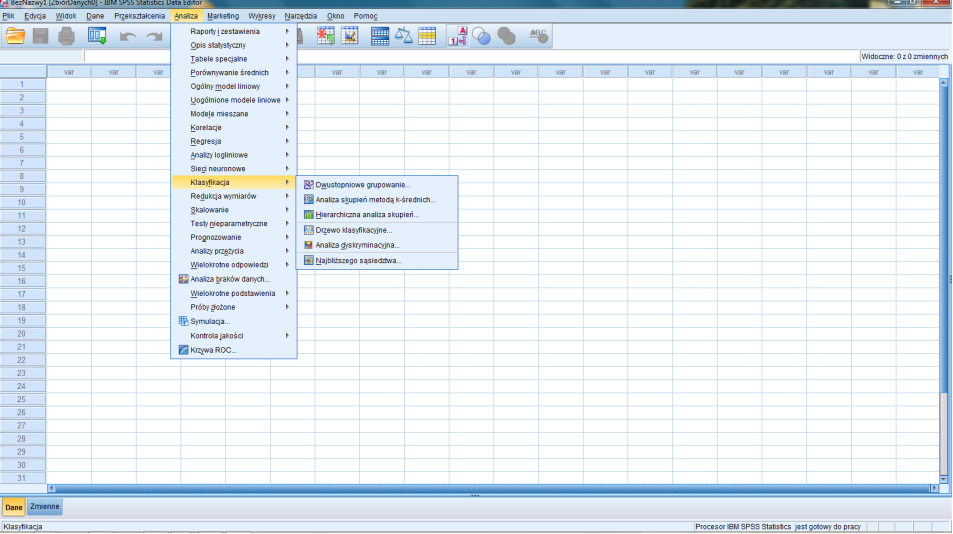Click the Print icon in toolbar
The width and height of the screenshot is (953, 534).
(66, 36)
